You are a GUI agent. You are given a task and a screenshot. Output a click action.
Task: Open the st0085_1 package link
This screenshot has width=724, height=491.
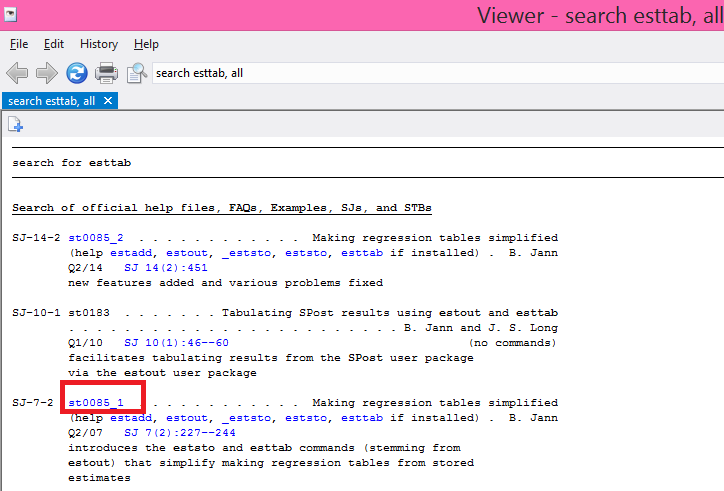pyautogui.click(x=96, y=403)
